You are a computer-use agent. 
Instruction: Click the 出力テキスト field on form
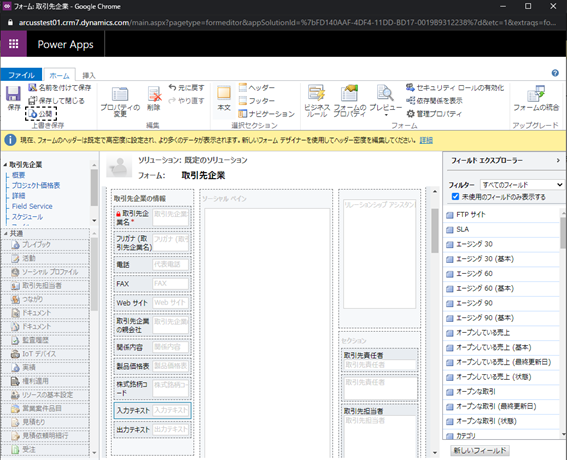click(x=152, y=430)
